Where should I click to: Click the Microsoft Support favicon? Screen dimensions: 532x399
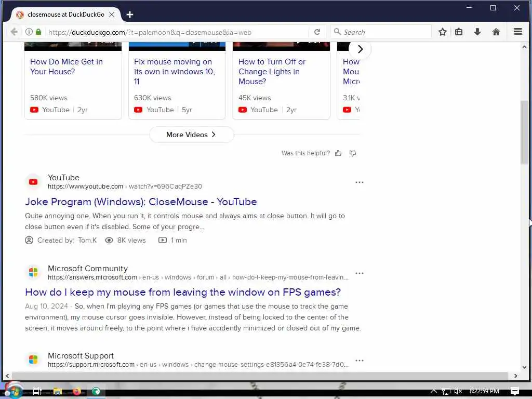(33, 360)
